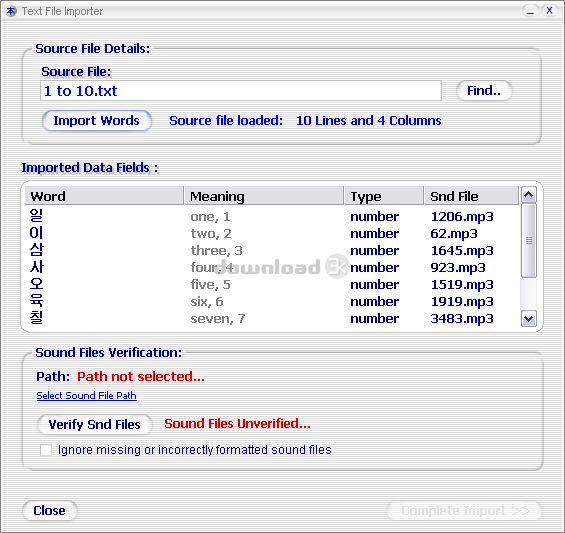Select the row meaning five, 5
565x533 pixels.
click(x=273, y=284)
